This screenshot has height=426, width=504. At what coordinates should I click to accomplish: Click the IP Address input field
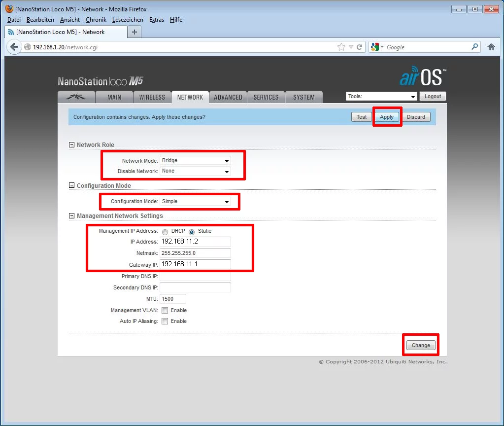[195, 242]
